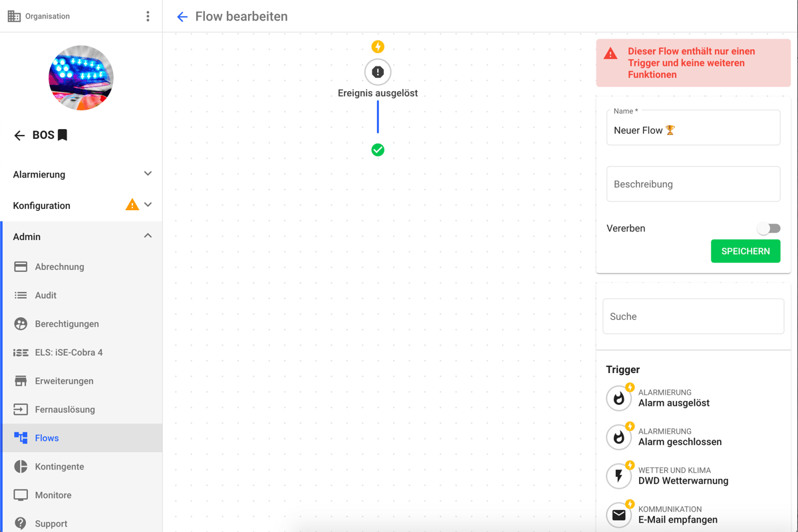Click into the Beschreibung text field

pyautogui.click(x=693, y=184)
